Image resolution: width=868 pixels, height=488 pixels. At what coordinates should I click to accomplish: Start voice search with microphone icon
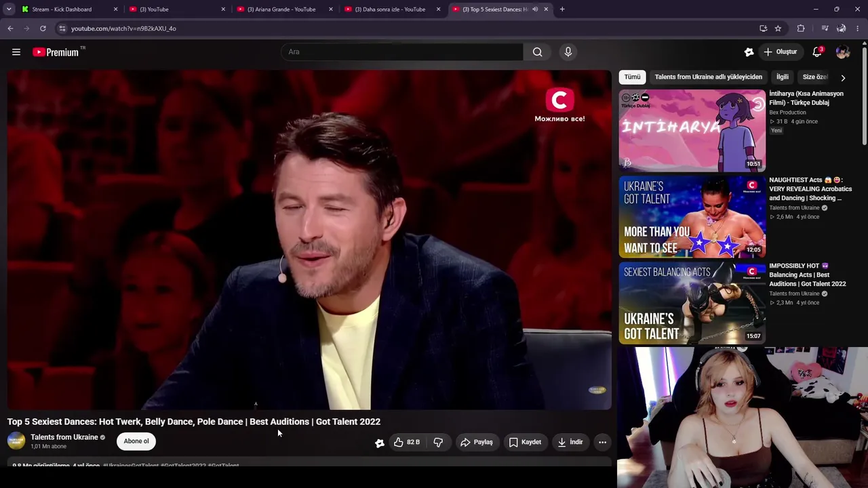568,52
